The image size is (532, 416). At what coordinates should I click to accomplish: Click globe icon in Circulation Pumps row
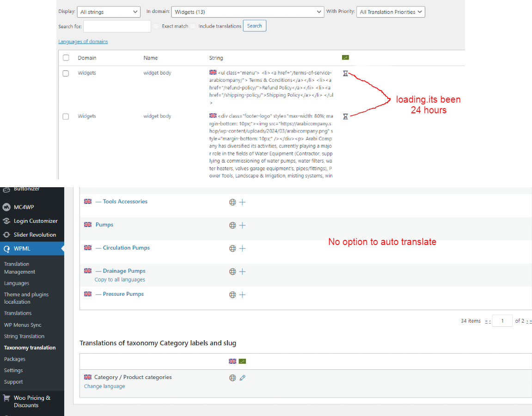[232, 248]
